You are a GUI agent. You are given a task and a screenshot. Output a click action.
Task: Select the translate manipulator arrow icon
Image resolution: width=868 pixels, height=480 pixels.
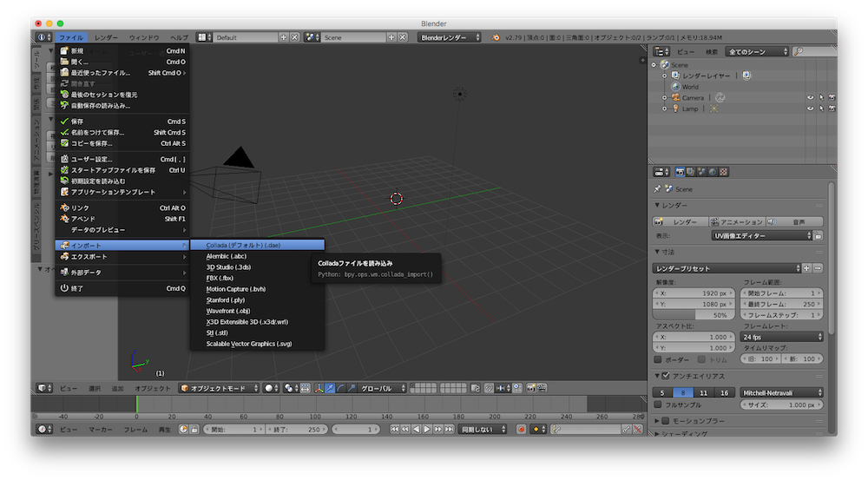(x=330, y=389)
